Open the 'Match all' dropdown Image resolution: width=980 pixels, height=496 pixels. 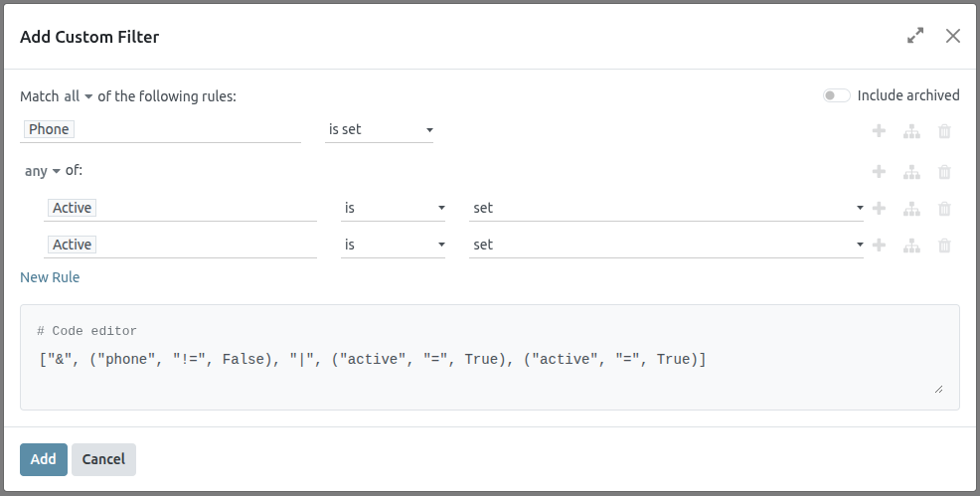coord(78,96)
